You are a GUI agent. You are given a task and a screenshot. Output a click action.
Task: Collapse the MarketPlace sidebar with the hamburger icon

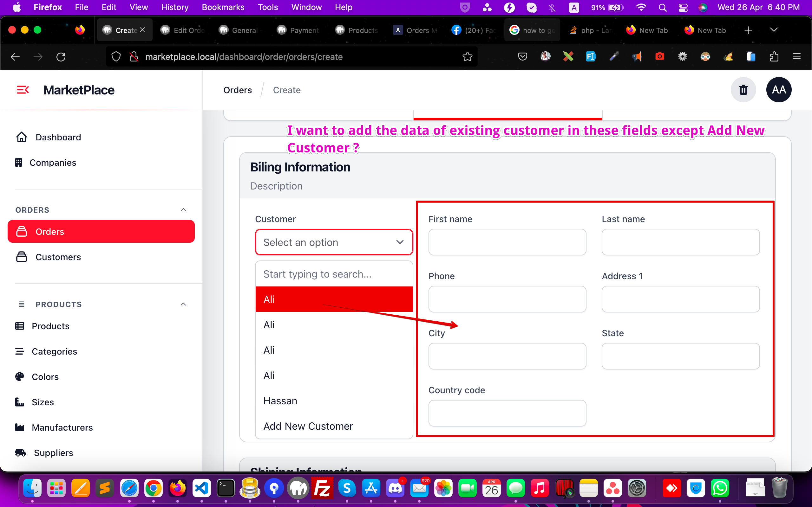tap(22, 90)
